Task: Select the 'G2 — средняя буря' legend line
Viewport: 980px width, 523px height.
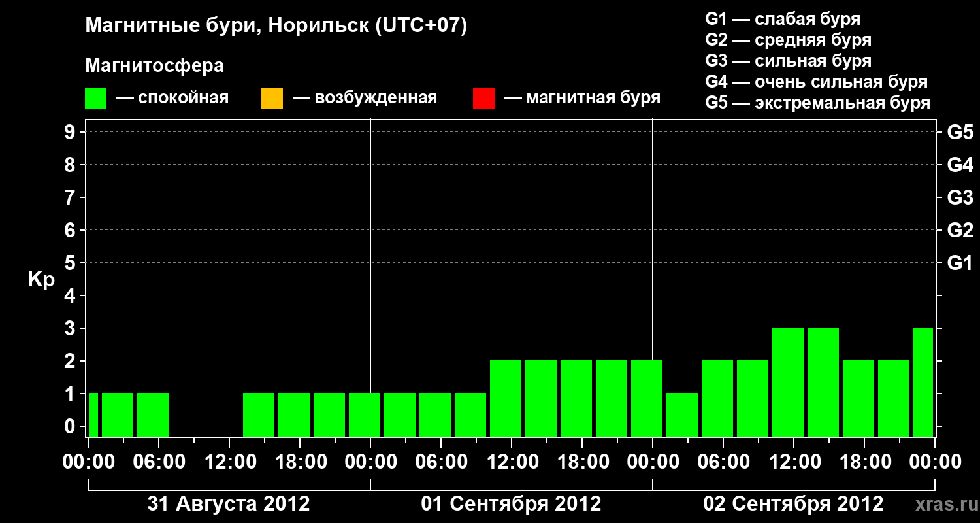Action: click(788, 40)
